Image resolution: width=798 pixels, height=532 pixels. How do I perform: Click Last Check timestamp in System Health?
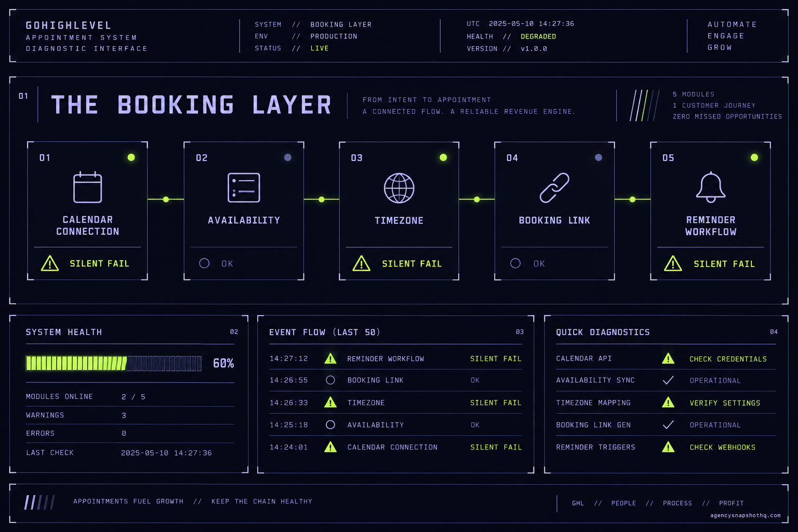point(166,453)
